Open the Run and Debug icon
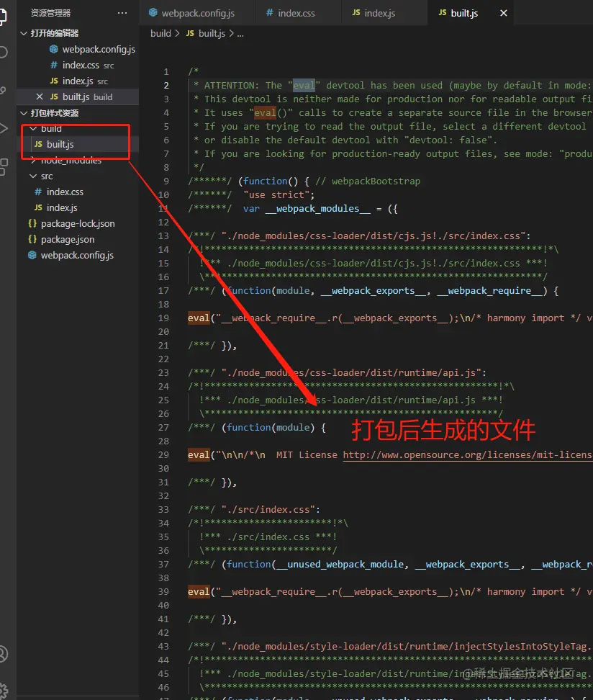The image size is (593, 700). click(x=4, y=129)
